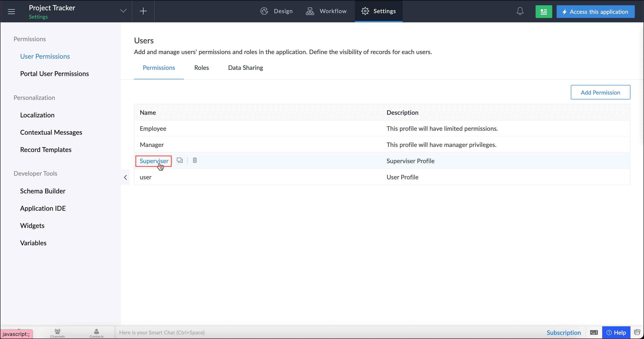This screenshot has width=644, height=339.
Task: Delete the Superviser permission profile
Action: [195, 160]
